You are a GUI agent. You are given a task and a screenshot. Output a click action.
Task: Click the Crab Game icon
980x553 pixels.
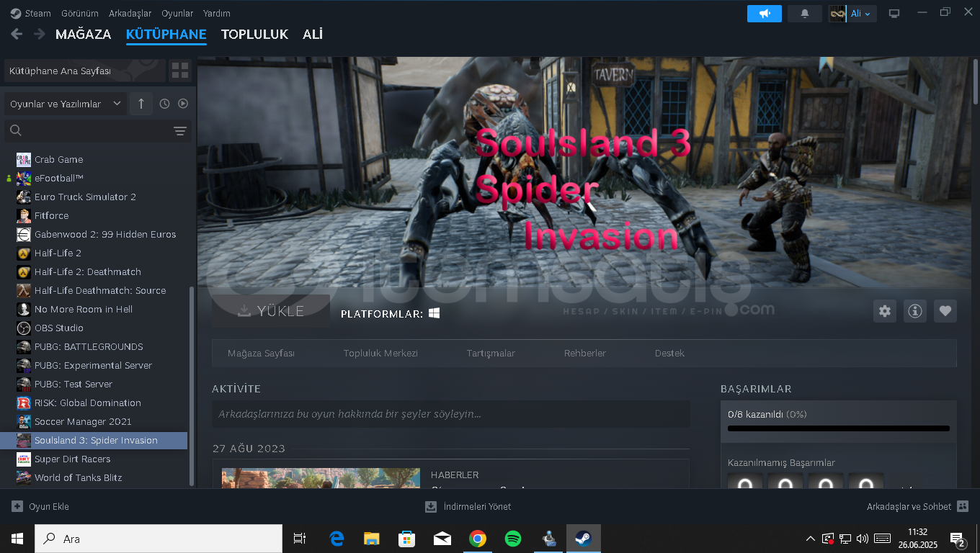coord(24,160)
